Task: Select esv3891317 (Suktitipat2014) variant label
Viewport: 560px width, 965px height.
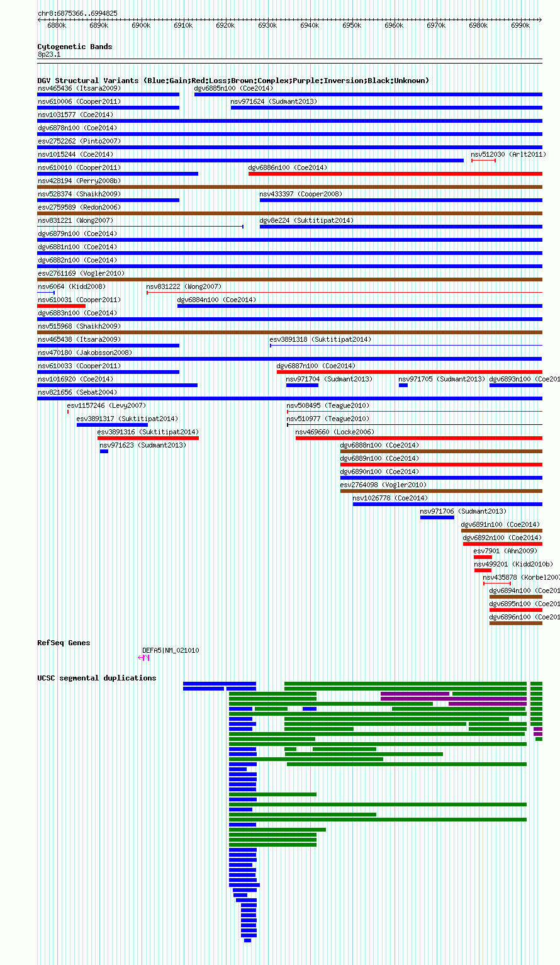Action: tap(128, 419)
